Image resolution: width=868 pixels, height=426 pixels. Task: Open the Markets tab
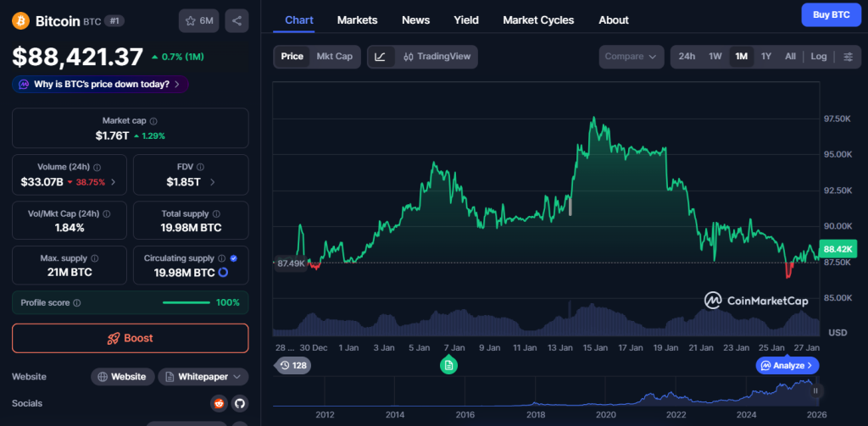pyautogui.click(x=357, y=20)
